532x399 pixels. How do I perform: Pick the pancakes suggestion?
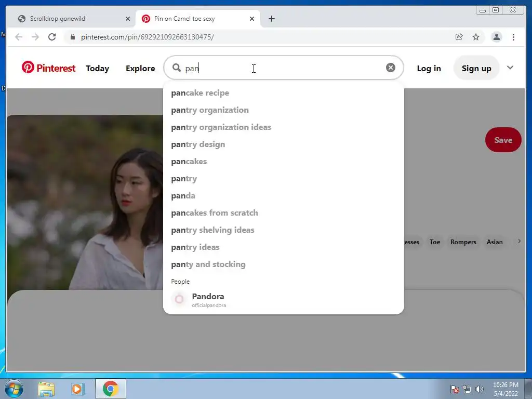coord(283,161)
